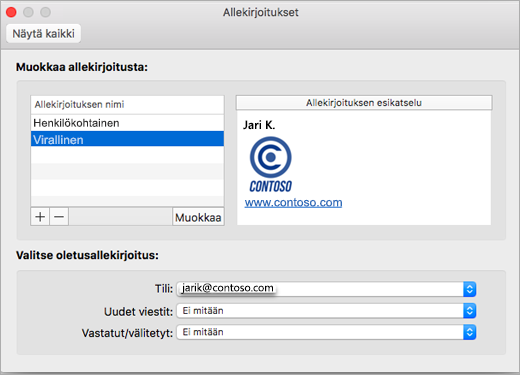Click Näytä kaikki button
The height and width of the screenshot is (375, 520).
(x=43, y=34)
